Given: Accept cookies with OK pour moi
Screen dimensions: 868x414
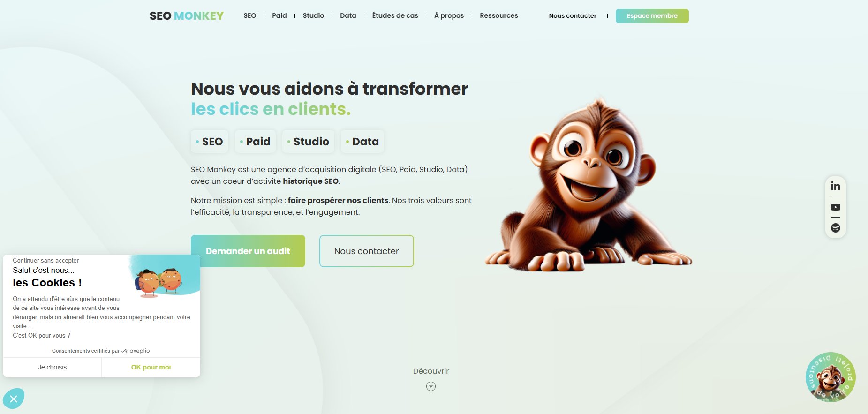Looking at the screenshot, I should 151,367.
